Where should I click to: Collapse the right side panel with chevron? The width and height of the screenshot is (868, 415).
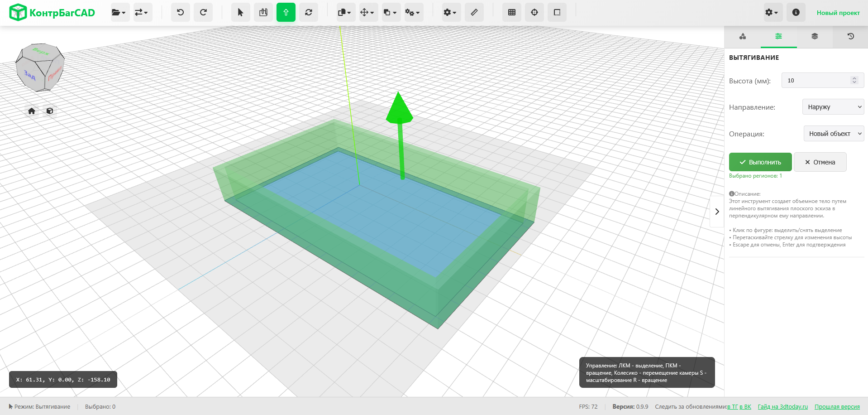(717, 212)
